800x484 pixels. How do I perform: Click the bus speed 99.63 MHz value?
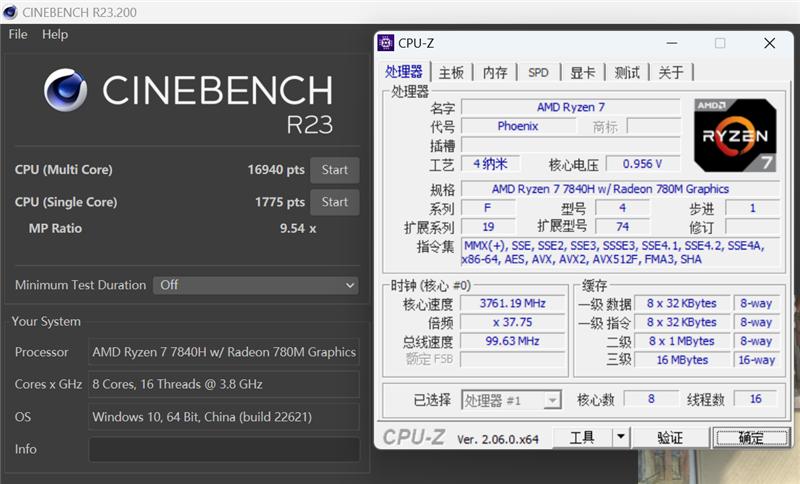click(513, 341)
